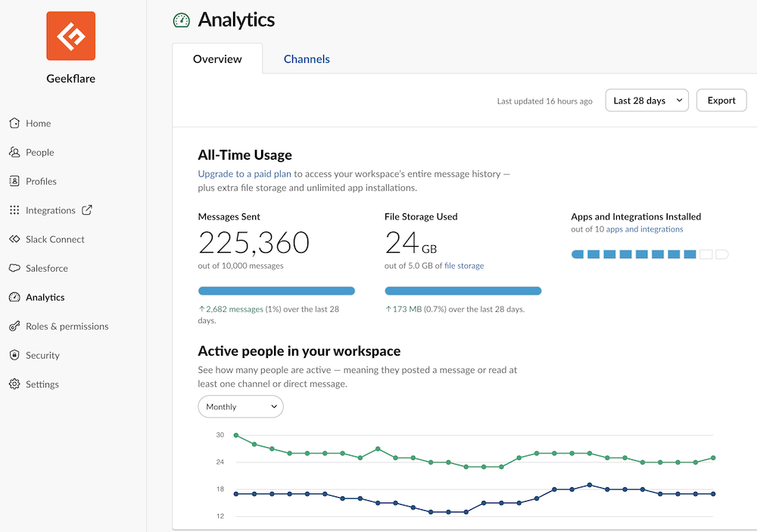Viewport: 757px width, 532px height.
Task: Click the first green data point on chart
Action: coord(236,435)
